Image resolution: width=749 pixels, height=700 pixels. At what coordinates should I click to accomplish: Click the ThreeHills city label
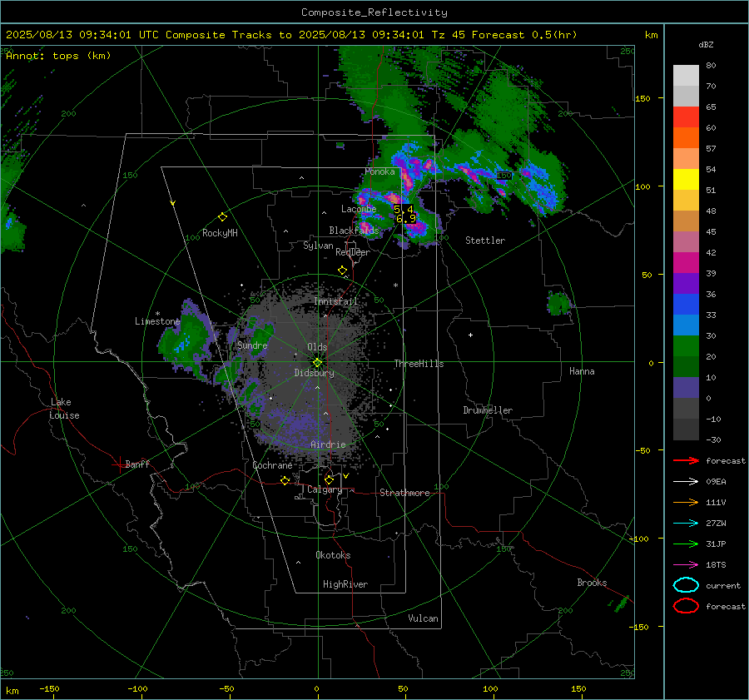419,364
